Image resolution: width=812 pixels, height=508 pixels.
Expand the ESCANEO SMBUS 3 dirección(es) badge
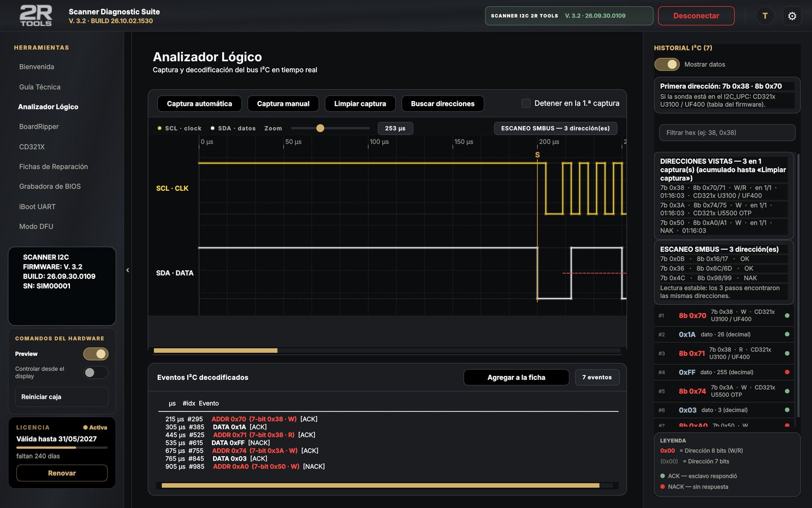coord(555,128)
